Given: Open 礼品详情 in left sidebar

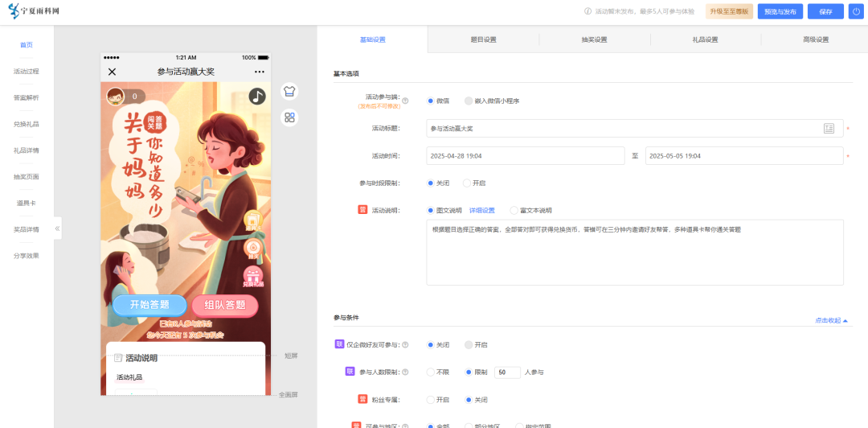Looking at the screenshot, I should coord(27,150).
